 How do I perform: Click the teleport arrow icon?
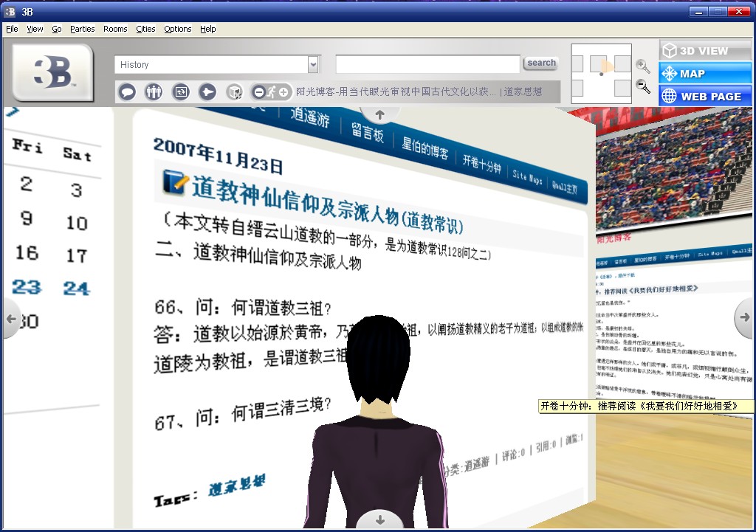pyautogui.click(x=207, y=91)
